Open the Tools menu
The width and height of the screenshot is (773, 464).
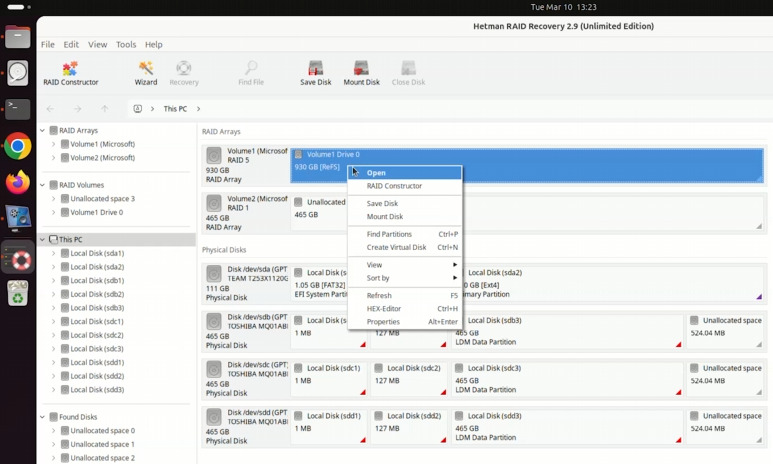(126, 44)
